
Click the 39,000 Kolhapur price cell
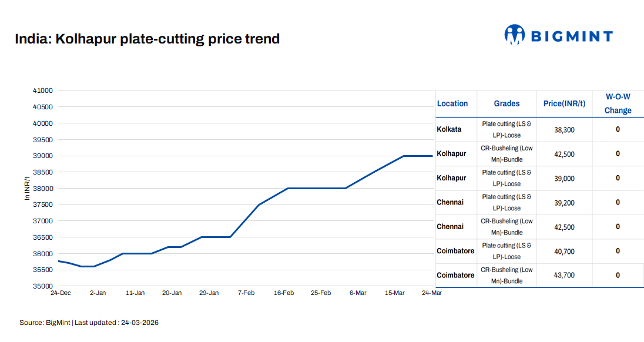(x=564, y=179)
